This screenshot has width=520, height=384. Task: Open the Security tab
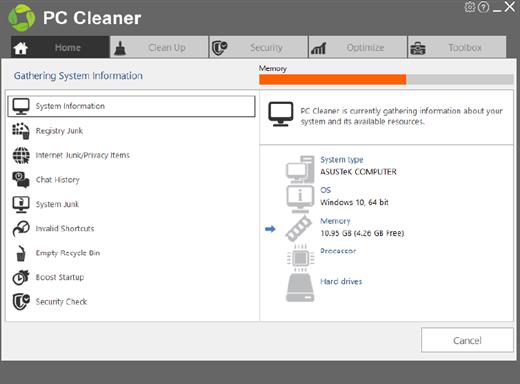coord(258,47)
